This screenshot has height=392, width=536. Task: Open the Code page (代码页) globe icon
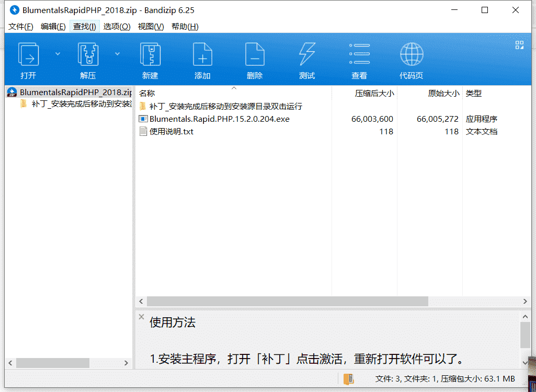[412, 54]
